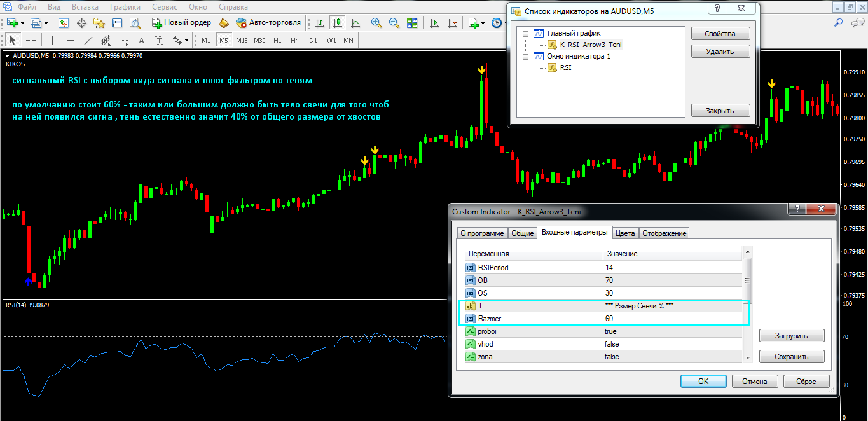Toggle the proboi parameter value true
This screenshot has height=421, width=868.
610,331
